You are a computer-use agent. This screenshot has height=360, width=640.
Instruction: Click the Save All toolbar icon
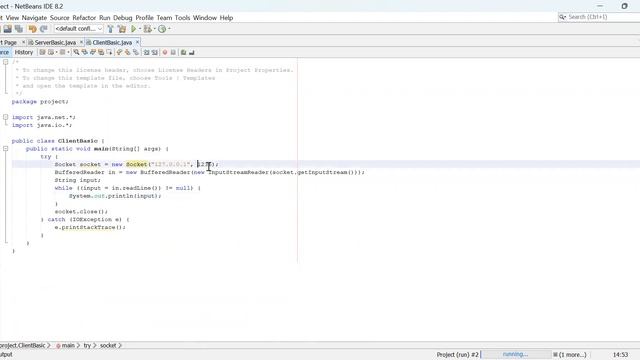click(19, 29)
